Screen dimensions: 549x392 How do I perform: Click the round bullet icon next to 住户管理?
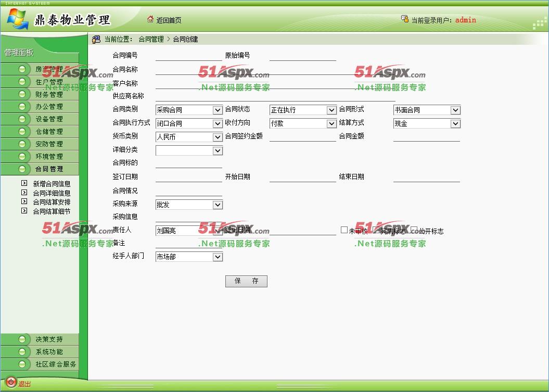click(22, 82)
